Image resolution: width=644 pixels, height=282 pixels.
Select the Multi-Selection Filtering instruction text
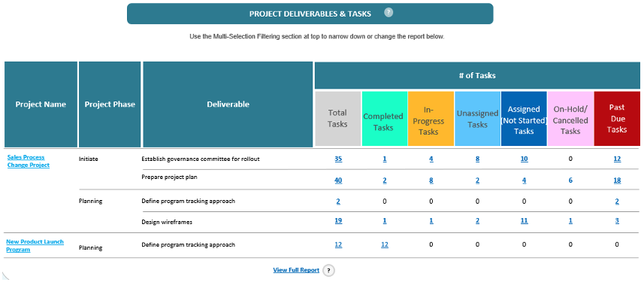coord(317,37)
